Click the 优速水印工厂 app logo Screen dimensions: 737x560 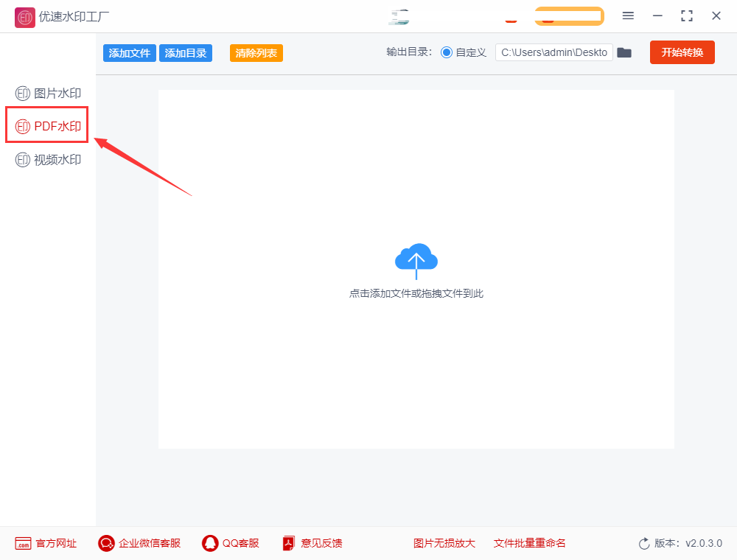click(24, 18)
